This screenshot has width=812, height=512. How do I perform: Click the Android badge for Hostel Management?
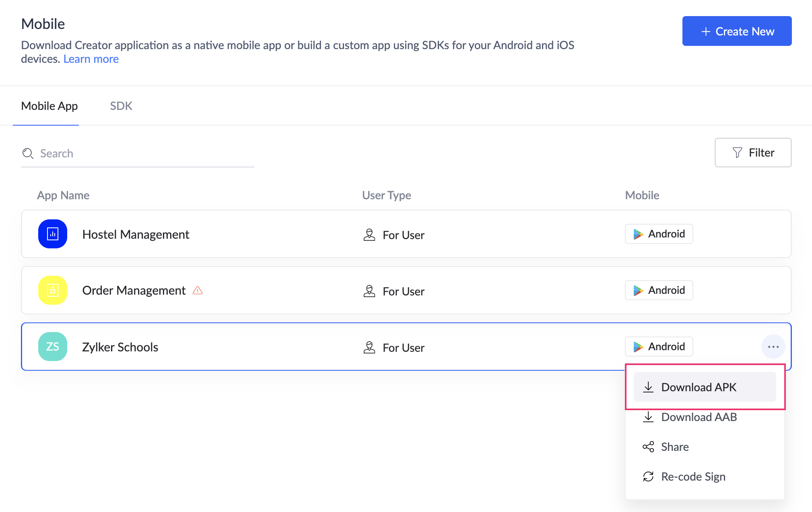[659, 234]
